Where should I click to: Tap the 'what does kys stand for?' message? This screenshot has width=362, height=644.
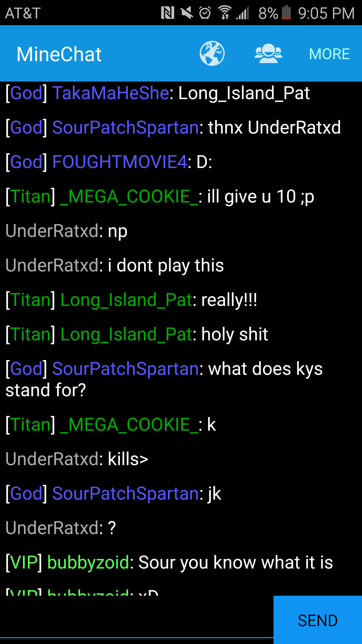tap(164, 379)
